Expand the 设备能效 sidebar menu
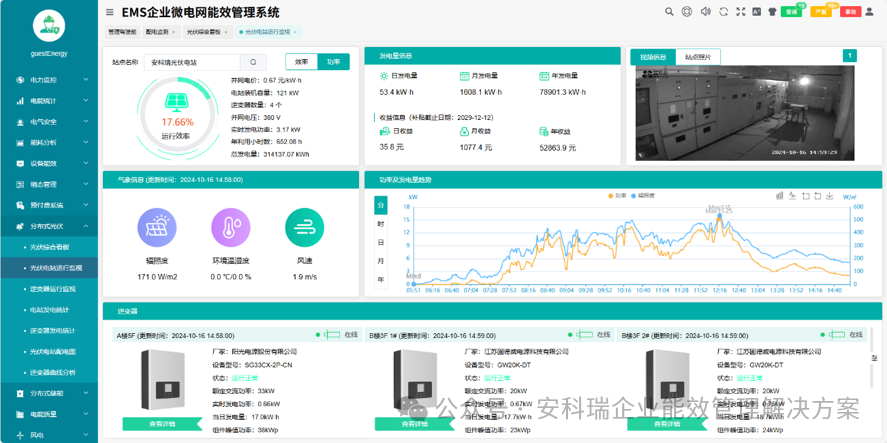Screen dimensions: 887x443 49,164
